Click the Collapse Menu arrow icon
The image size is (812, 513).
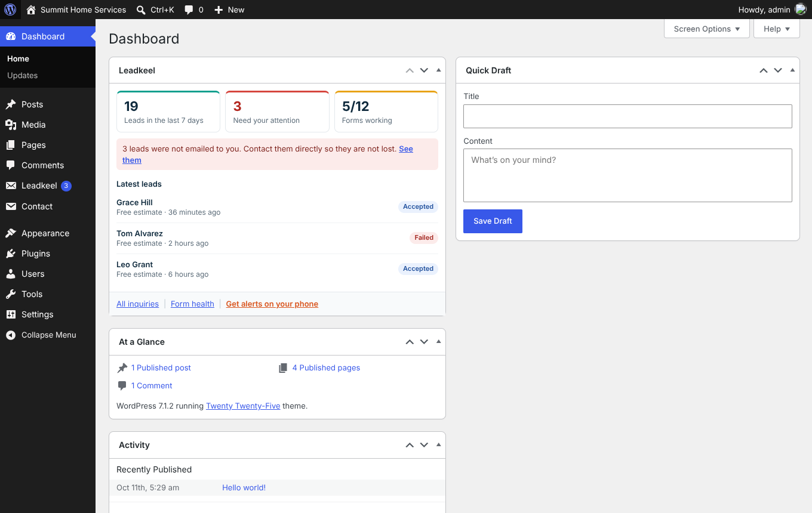click(11, 335)
